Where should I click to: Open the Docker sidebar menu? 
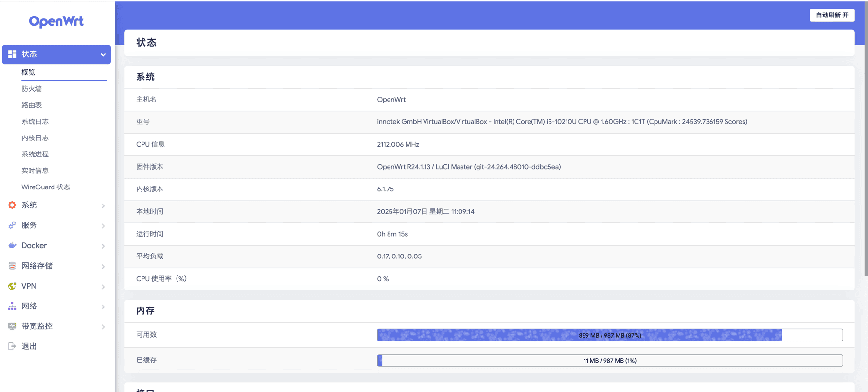tap(34, 245)
